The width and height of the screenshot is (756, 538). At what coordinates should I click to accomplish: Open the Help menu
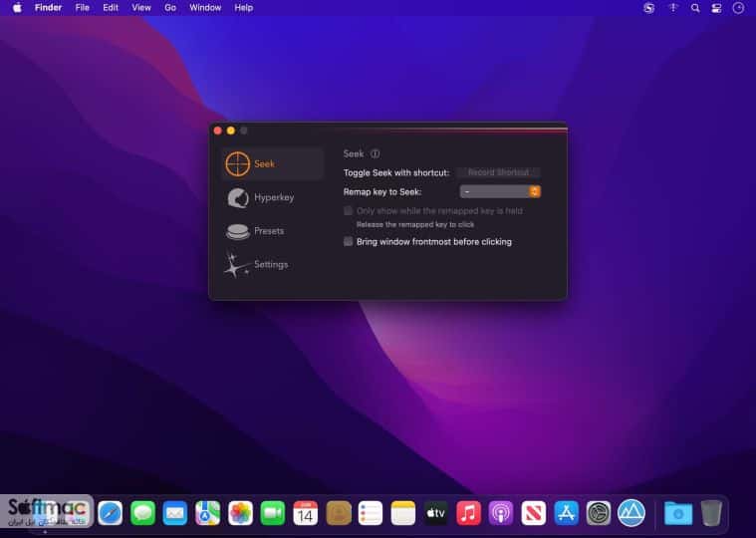[243, 8]
